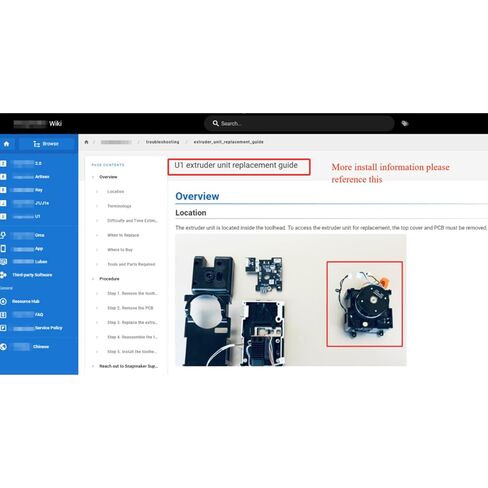Click the U1 extruder unit replacement guide title
The height and width of the screenshot is (488, 488).
tap(236, 165)
